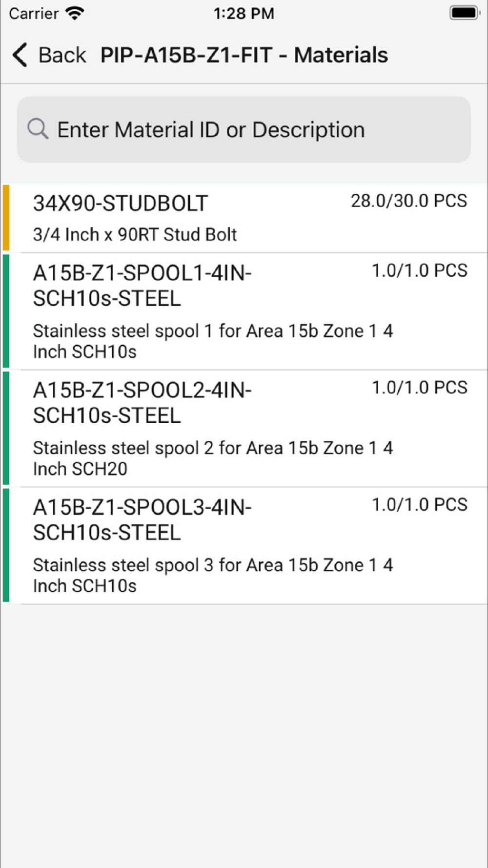Viewport: 488px width, 868px height.
Task: Click green status bar of SPOOL1 row
Action: pos(6,311)
